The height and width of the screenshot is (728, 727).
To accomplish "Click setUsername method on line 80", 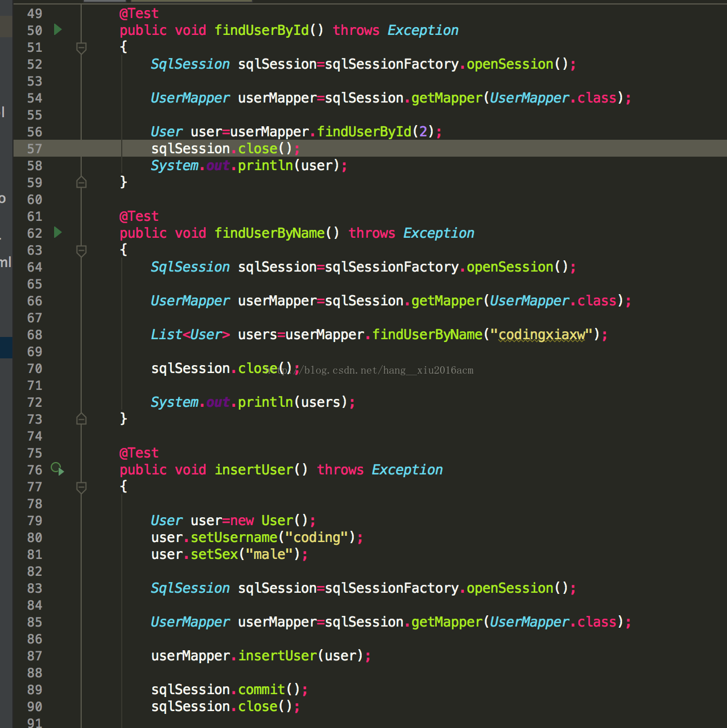I will pyautogui.click(x=234, y=538).
